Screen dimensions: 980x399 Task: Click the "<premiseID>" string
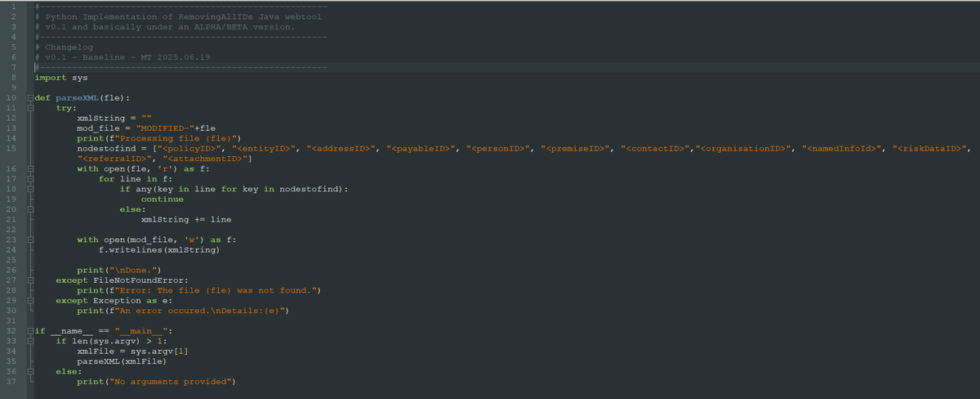[577, 149]
